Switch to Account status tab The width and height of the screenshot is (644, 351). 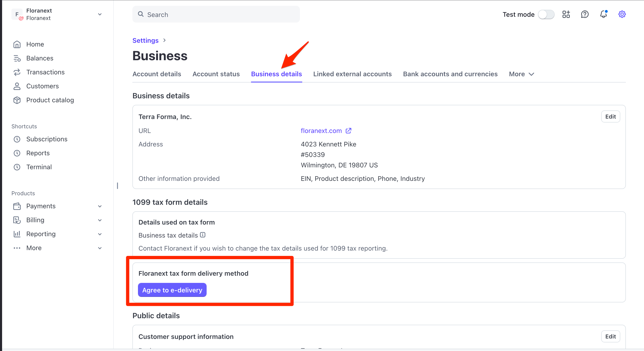click(216, 74)
